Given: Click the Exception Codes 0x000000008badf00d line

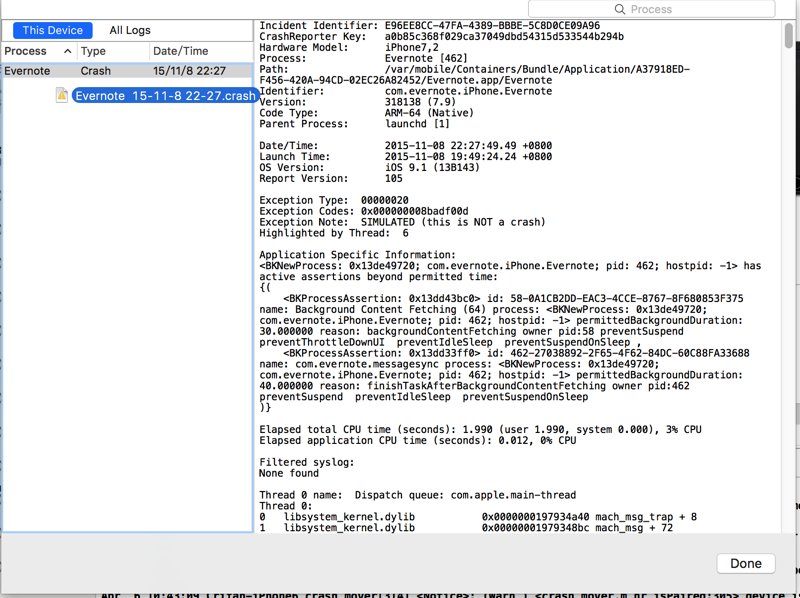Looking at the screenshot, I should point(363,211).
